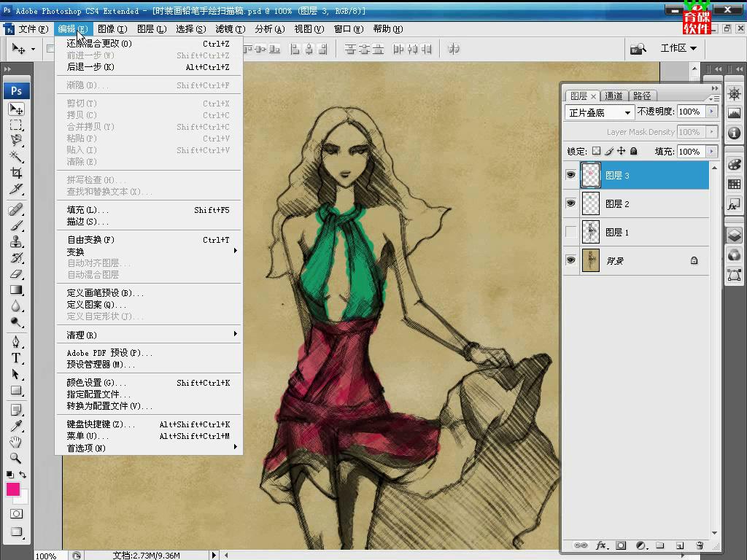Select the Magic Wand tool
Viewport: 747px width, 560px height.
point(16,156)
